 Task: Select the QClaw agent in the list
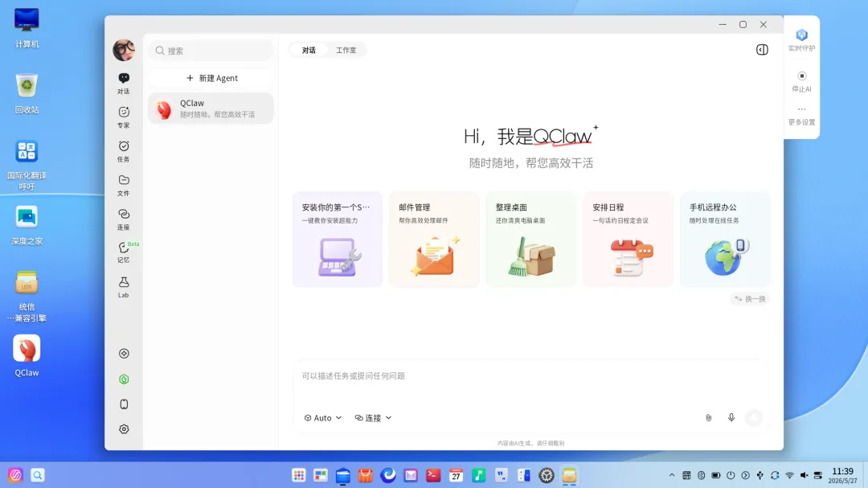coord(211,108)
